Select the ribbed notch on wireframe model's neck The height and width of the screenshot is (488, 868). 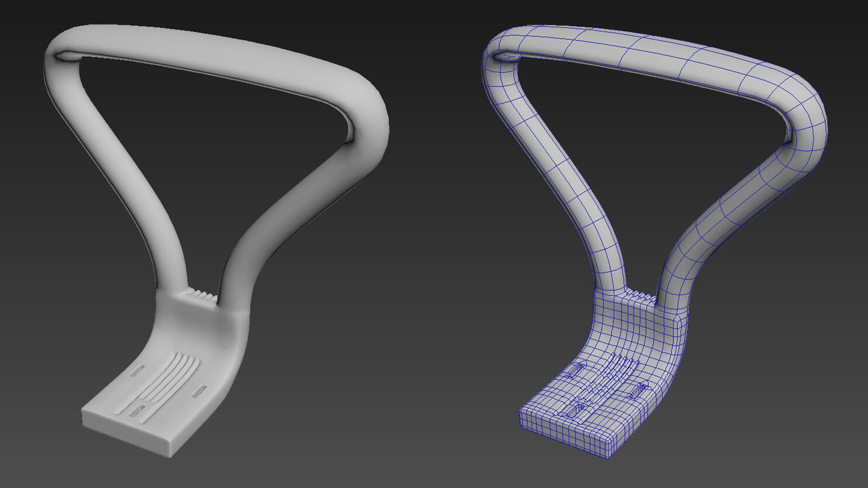(x=641, y=296)
